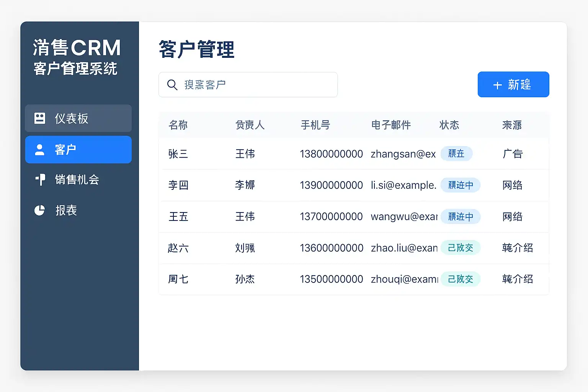
Task: Click the sales opportunity signpost icon
Action: click(x=40, y=180)
